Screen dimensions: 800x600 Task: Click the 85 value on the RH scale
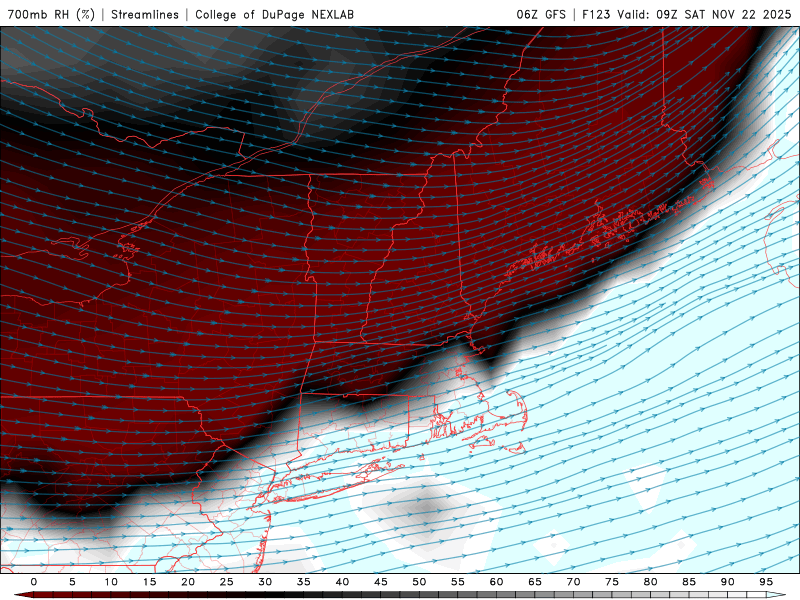click(689, 582)
